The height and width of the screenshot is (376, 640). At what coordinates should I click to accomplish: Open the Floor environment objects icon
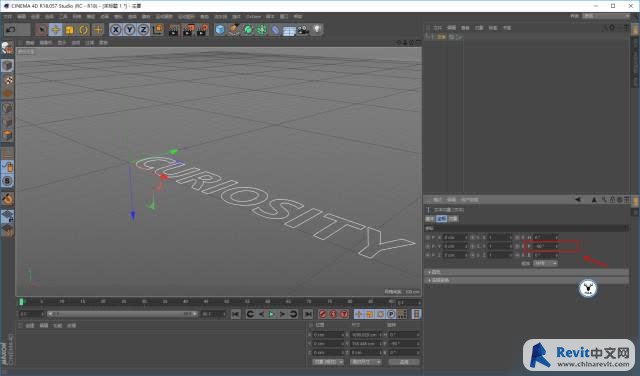[x=289, y=30]
